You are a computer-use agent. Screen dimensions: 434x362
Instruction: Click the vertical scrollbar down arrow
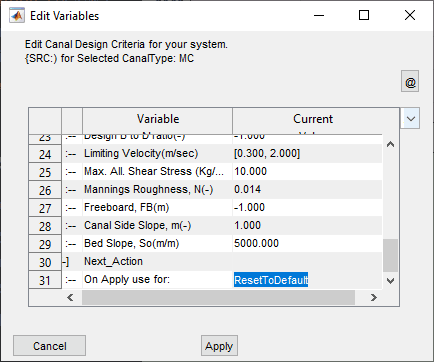coord(390,281)
